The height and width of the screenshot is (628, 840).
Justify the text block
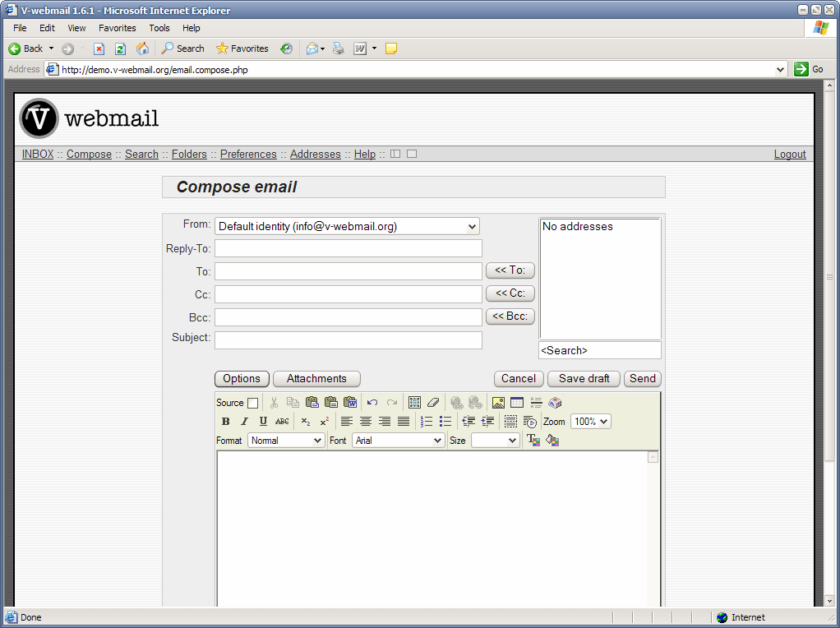point(404,422)
